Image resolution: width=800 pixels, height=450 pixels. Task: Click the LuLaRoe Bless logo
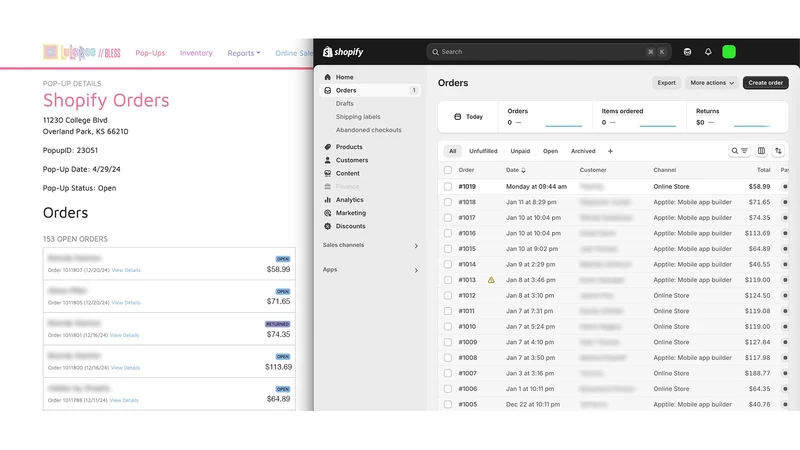[x=82, y=52]
